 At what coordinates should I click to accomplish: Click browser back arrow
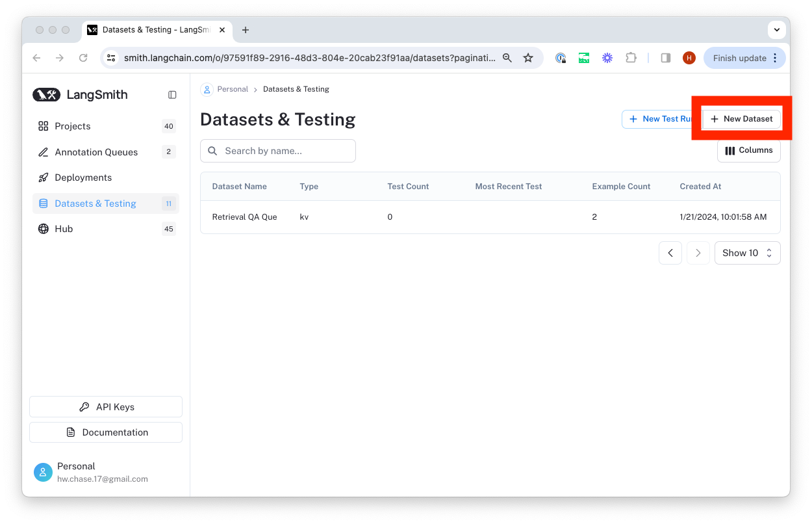click(36, 58)
